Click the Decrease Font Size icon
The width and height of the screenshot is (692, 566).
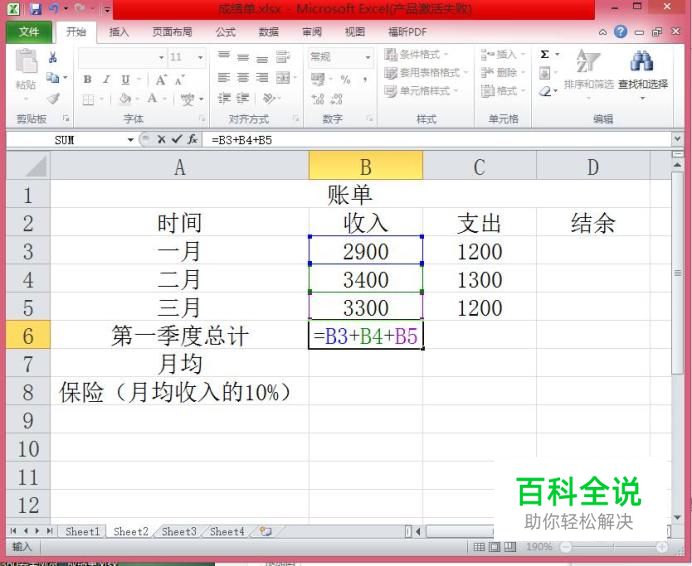pos(179,80)
